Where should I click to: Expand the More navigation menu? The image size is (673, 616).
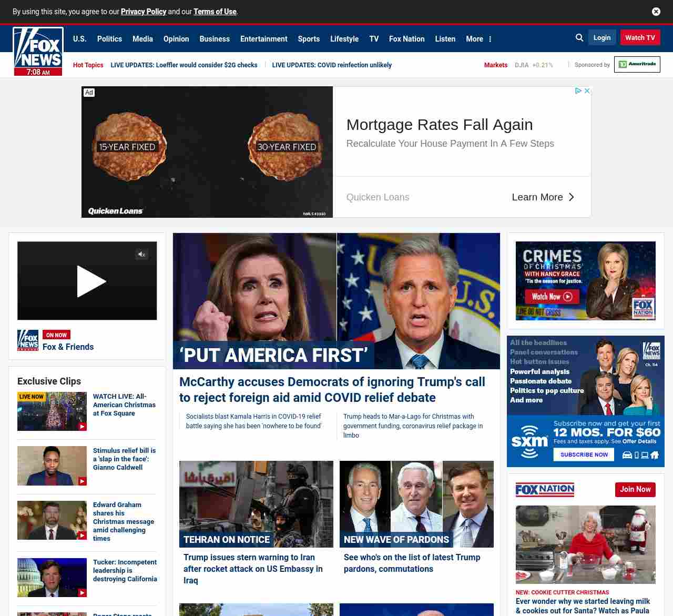tap(478, 39)
